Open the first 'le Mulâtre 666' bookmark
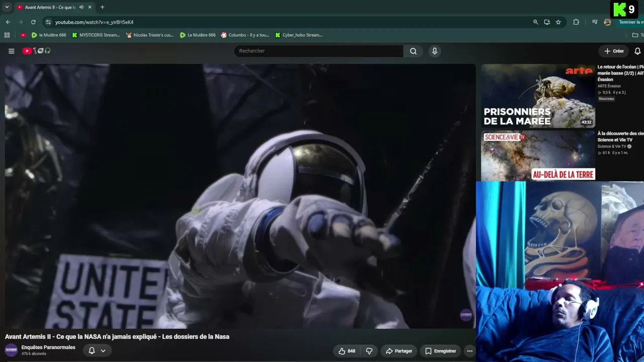Viewport: 644px width, 362px height. (x=49, y=35)
